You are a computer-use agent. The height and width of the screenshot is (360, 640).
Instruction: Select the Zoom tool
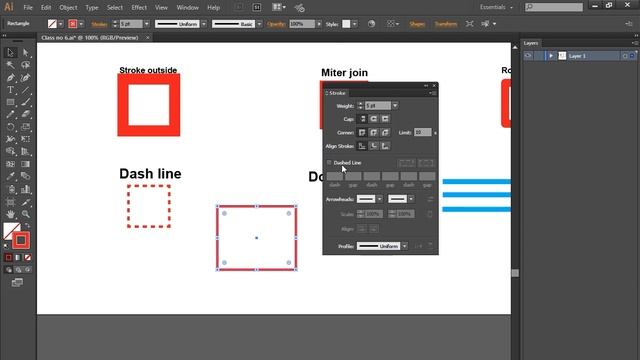click(25, 214)
